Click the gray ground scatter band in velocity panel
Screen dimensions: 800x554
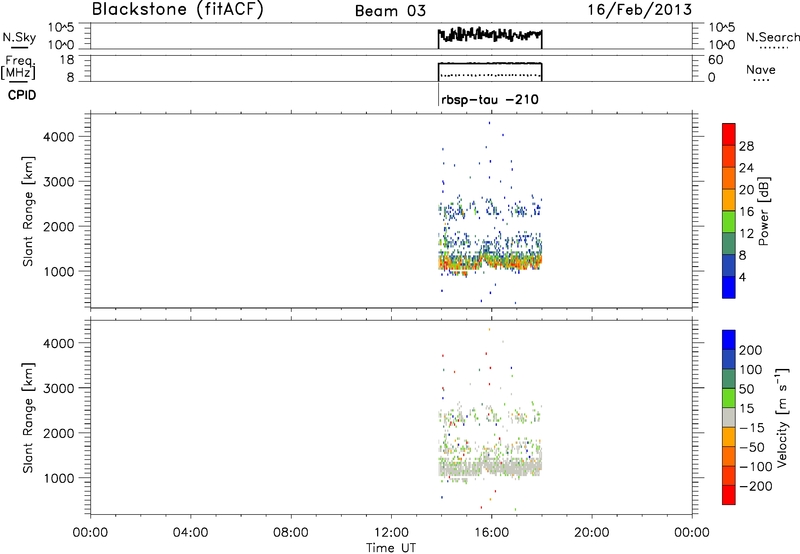point(490,467)
